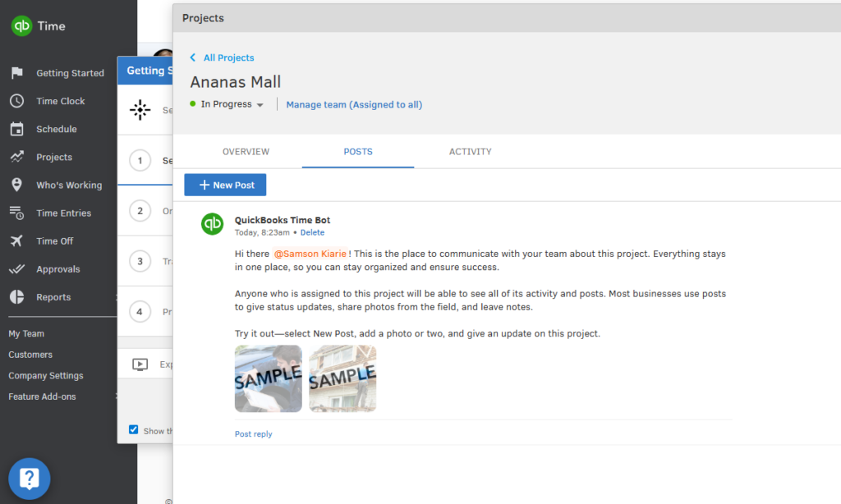Open Time Entries in sidebar
This screenshot has width=841, height=504.
pos(64,213)
